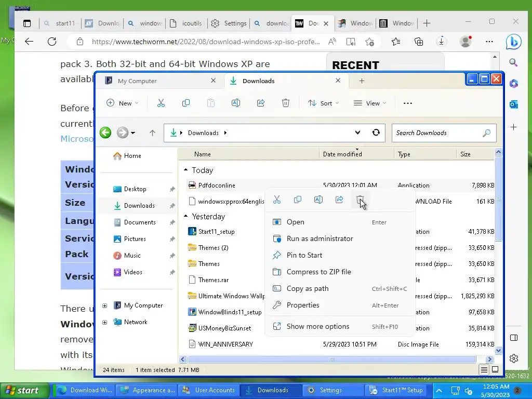The image size is (532, 399).
Task: Open recent locations arrow beside Forward button
Action: tap(133, 133)
